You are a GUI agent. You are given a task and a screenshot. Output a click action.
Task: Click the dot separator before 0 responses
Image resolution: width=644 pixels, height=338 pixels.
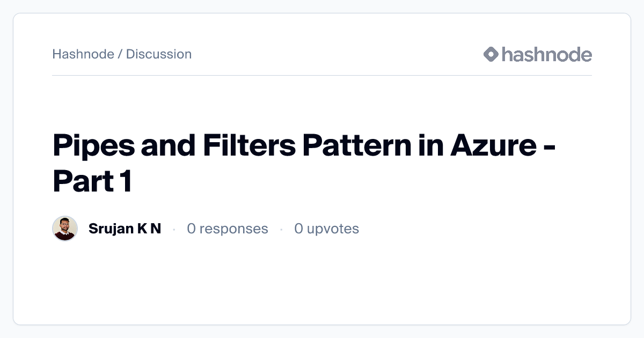point(174,229)
